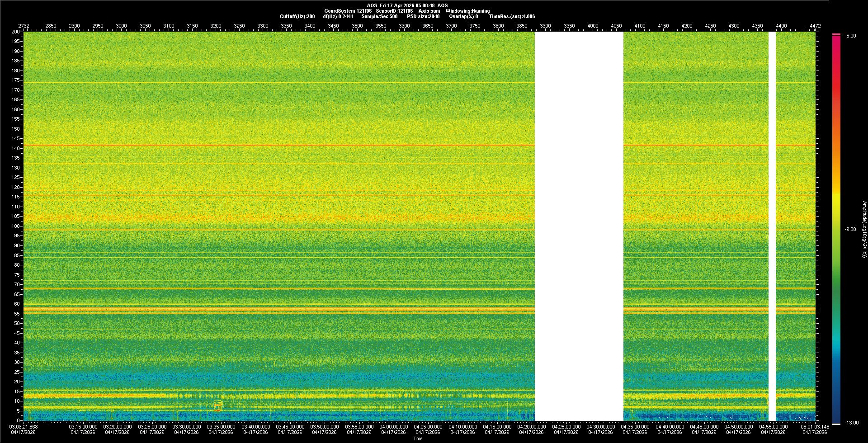Click the -5.00 colorbar maximum label
Screen dimensions: 868x443
tap(850, 36)
